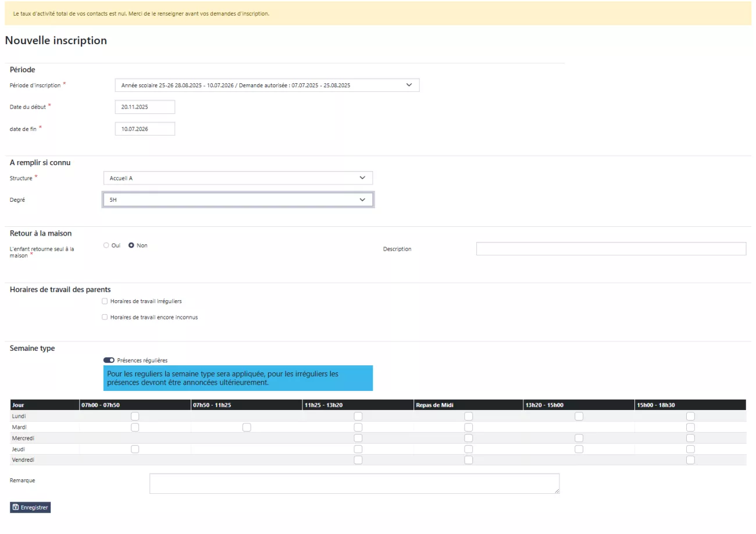
Task: Click the Remarque text area
Action: 354,483
